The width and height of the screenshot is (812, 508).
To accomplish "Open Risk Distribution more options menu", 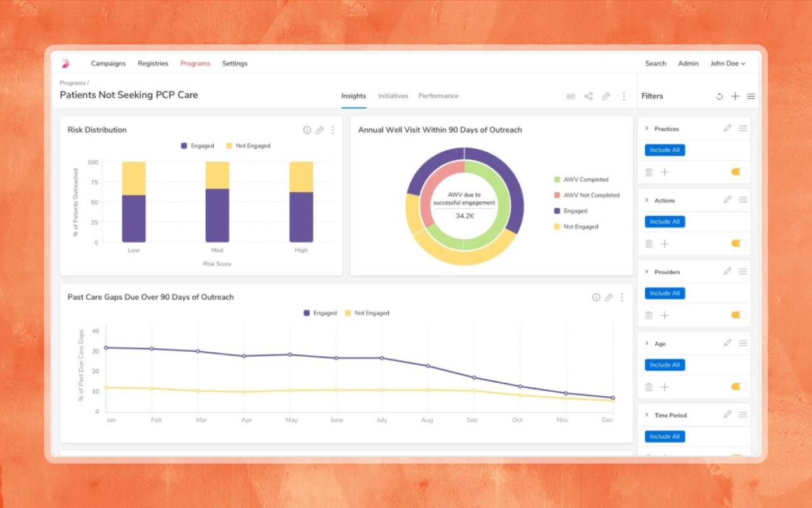I will coord(332,130).
